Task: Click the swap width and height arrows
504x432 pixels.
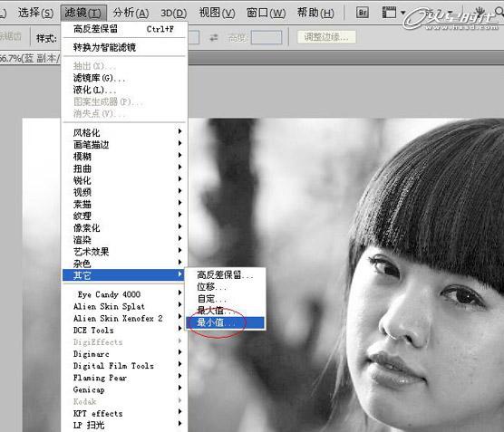Action: coord(214,38)
